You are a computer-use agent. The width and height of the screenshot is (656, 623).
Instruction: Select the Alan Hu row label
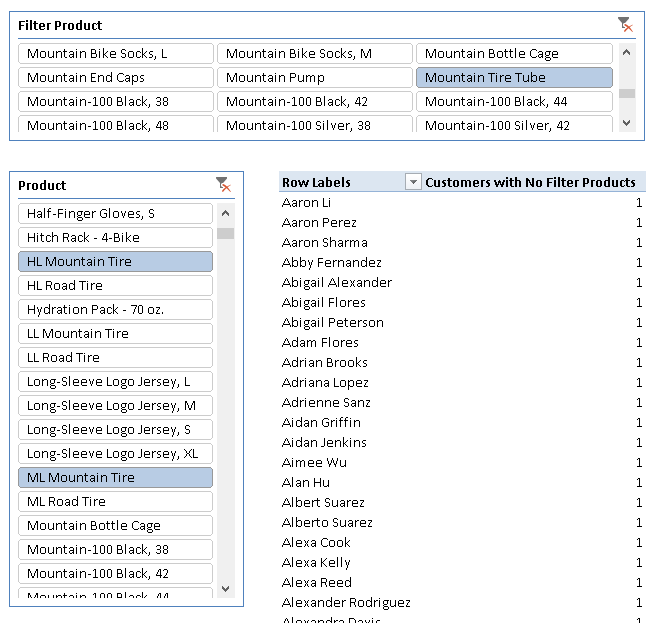coord(306,482)
